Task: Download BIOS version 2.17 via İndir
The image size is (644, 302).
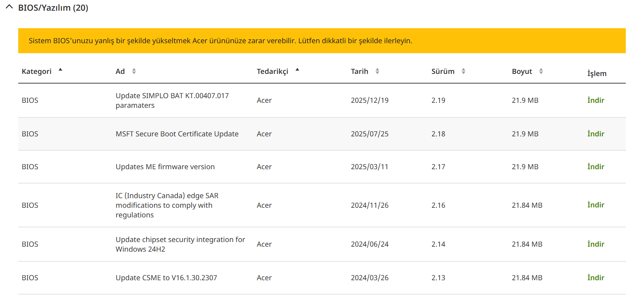Action: click(596, 167)
